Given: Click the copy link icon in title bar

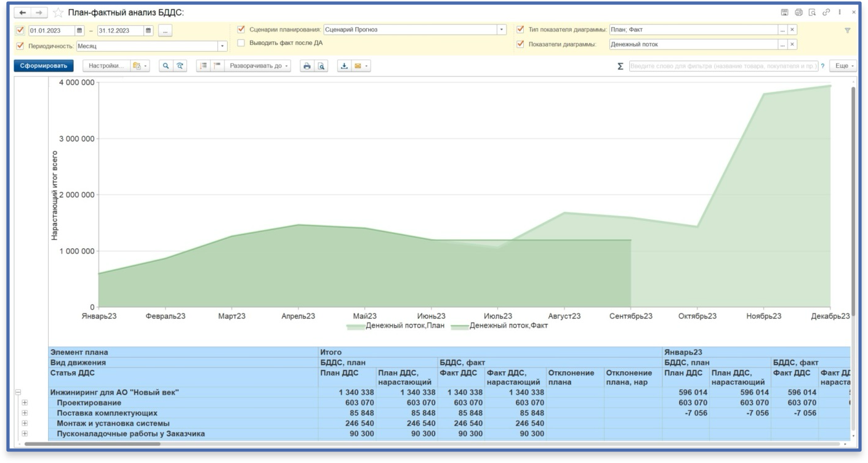Looking at the screenshot, I should (826, 12).
